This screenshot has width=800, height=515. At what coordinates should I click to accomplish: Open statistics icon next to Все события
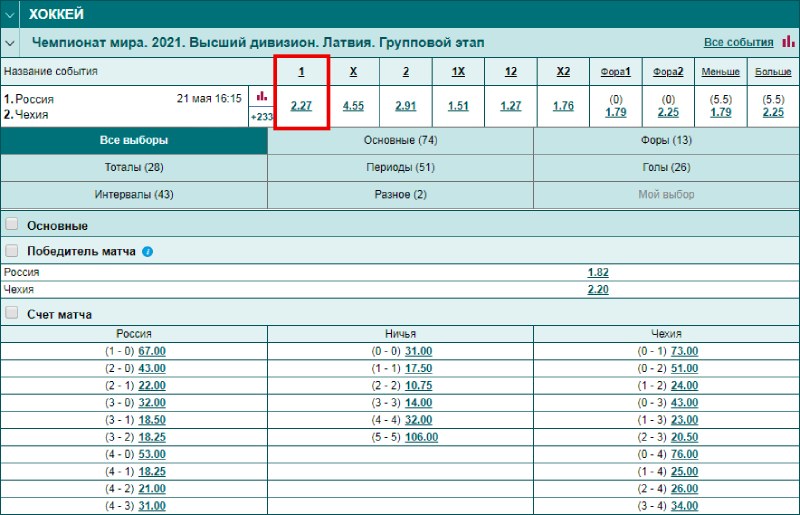click(788, 41)
